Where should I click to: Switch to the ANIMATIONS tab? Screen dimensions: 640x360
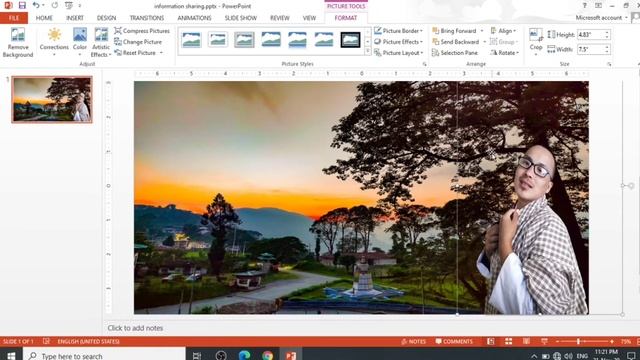[x=194, y=18]
